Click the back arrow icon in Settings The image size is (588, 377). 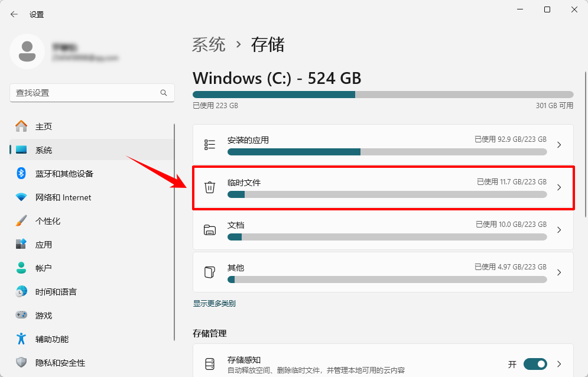[x=14, y=14]
